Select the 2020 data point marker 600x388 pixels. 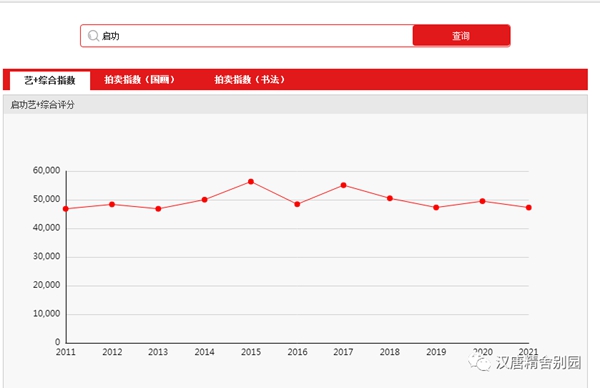pos(482,201)
